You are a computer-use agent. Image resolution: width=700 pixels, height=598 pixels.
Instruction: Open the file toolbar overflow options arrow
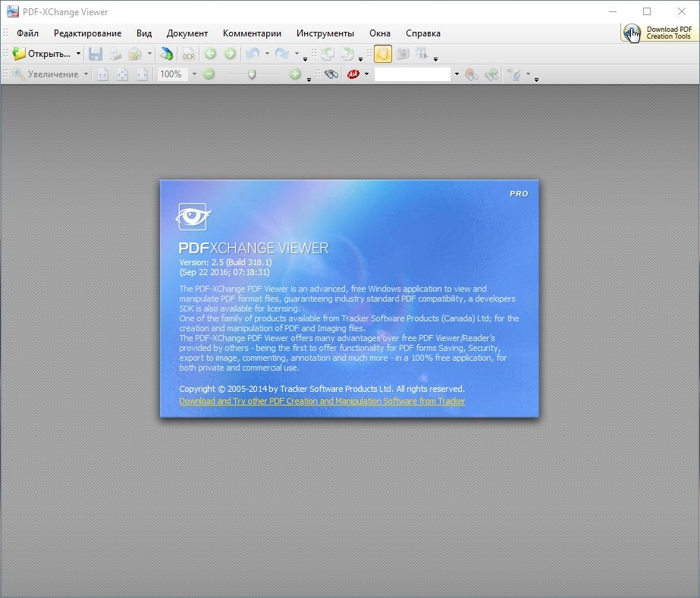tap(306, 59)
